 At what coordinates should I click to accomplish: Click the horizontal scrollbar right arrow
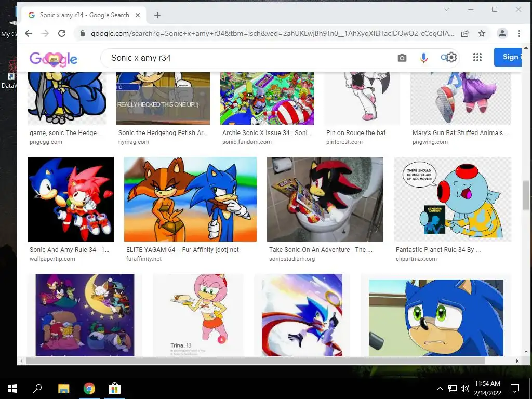(x=517, y=361)
